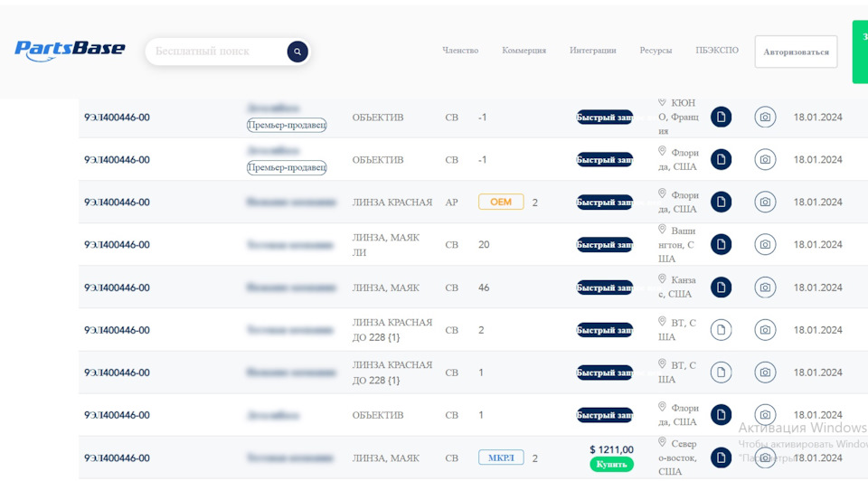Open the document icon in the Северо-восток row
This screenshot has width=868, height=481.
pos(721,457)
